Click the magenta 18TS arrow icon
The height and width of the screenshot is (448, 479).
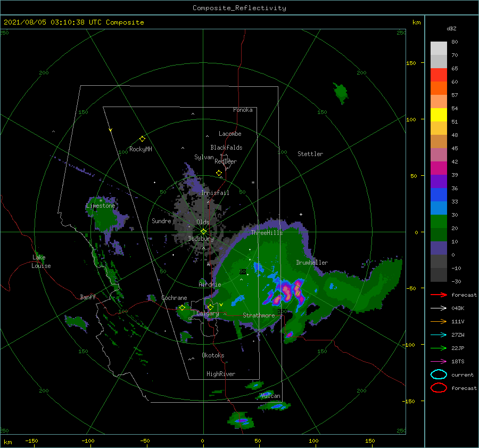pyautogui.click(x=439, y=362)
